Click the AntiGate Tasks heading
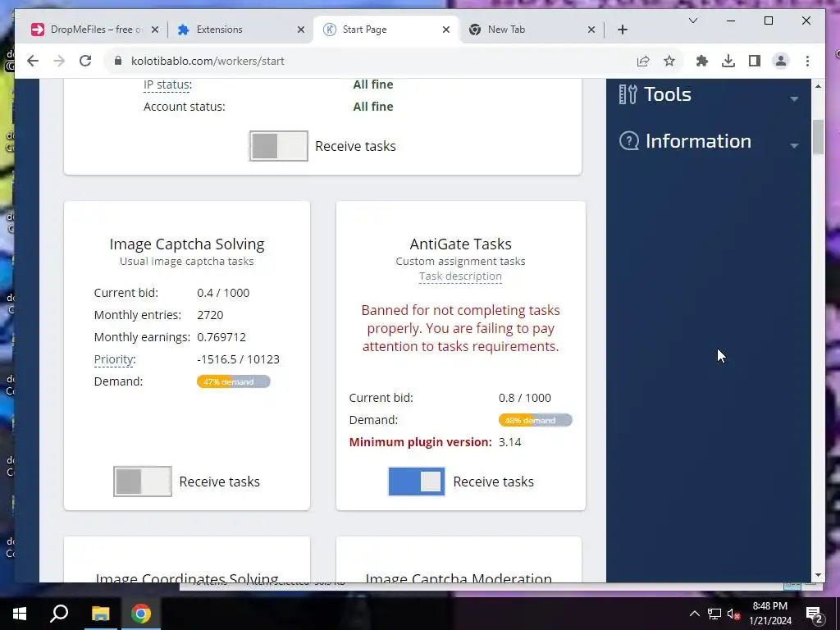Screen dimensions: 840x630 click(x=461, y=244)
